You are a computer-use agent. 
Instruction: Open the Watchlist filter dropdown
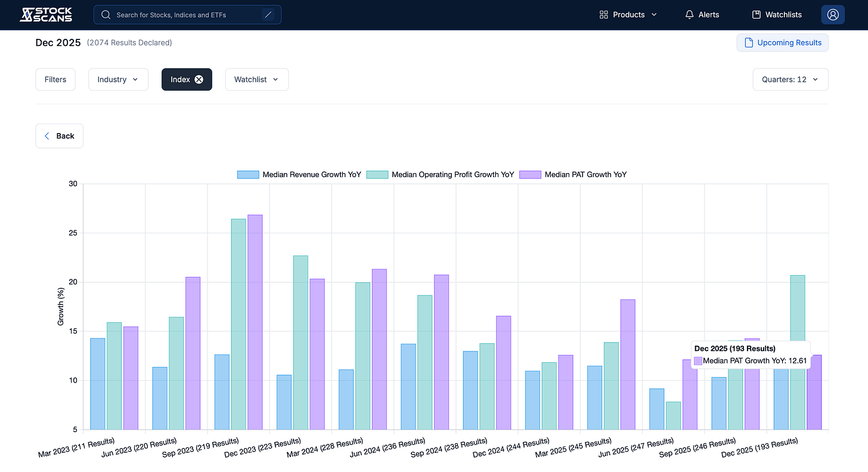[x=257, y=79]
